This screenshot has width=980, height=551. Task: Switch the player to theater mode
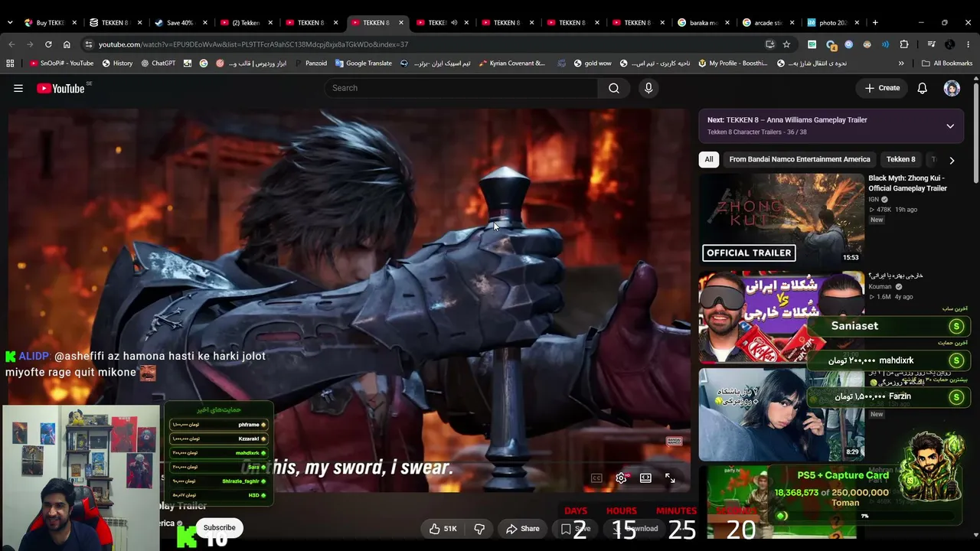tap(645, 478)
